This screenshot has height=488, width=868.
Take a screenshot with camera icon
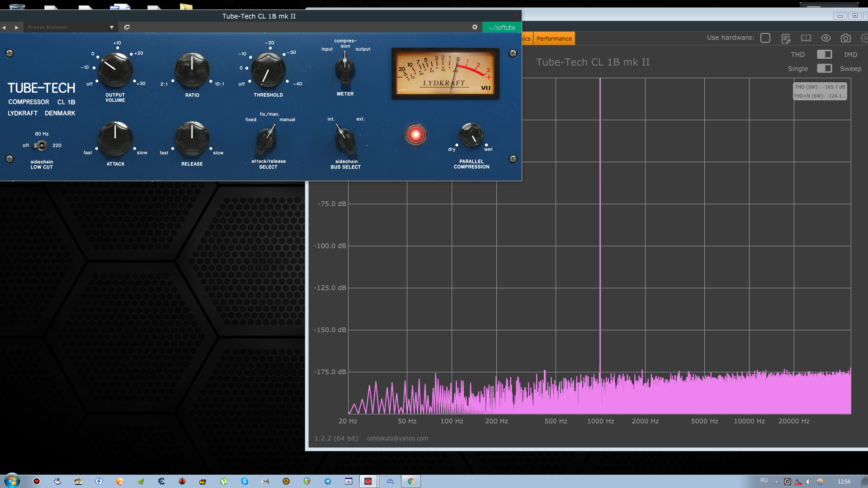pos(845,38)
